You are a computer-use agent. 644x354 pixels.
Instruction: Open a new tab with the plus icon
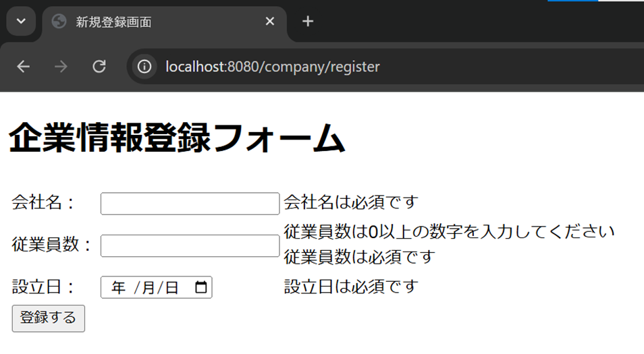(x=308, y=22)
